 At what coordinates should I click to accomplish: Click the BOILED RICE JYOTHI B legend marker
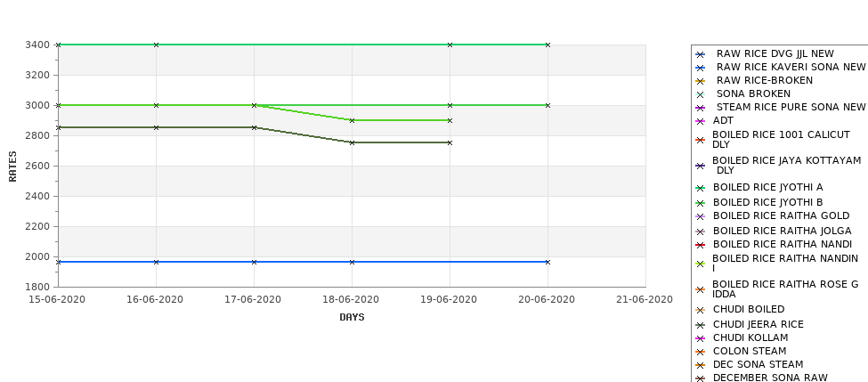701,203
